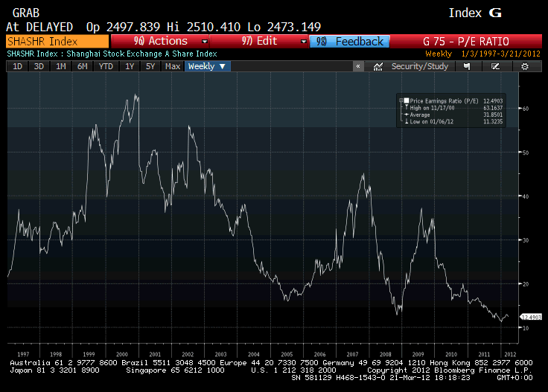Click the 1/3/1997-3/21/2012 date range

tap(501, 54)
